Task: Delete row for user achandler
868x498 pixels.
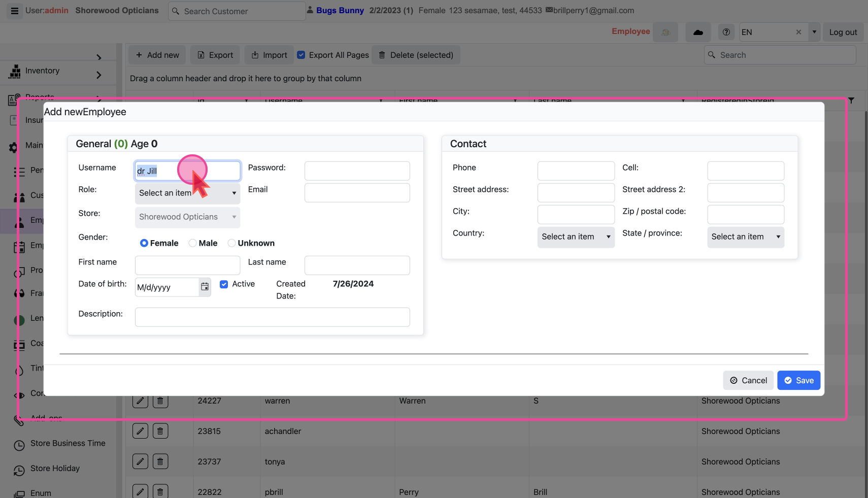Action: (x=160, y=431)
